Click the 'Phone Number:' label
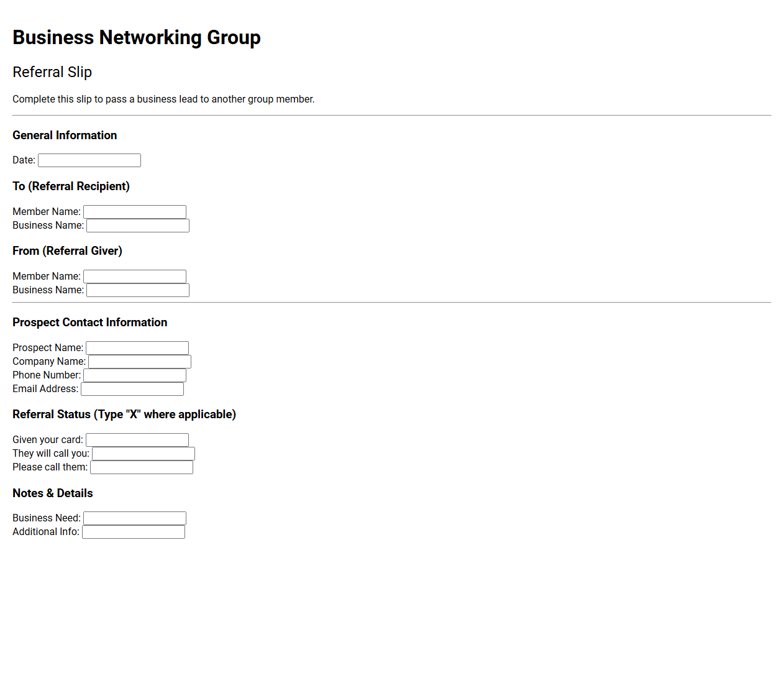This screenshot has height=696, width=784. coord(47,375)
